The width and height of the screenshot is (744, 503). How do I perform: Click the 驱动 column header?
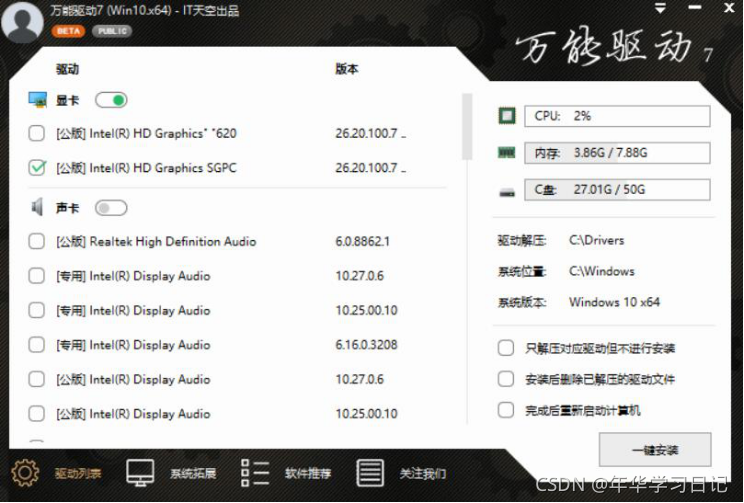pyautogui.click(x=67, y=69)
